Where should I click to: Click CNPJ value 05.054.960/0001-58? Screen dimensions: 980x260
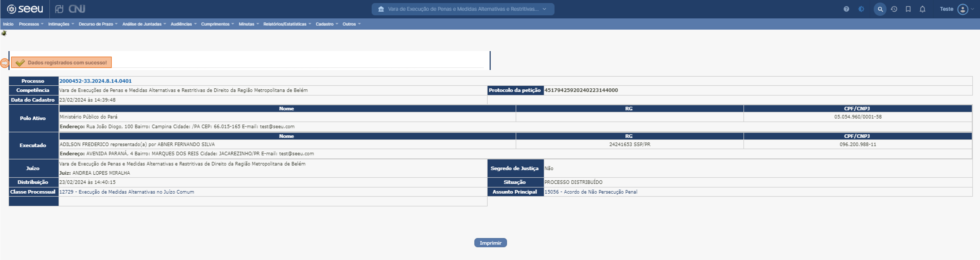coord(857,117)
